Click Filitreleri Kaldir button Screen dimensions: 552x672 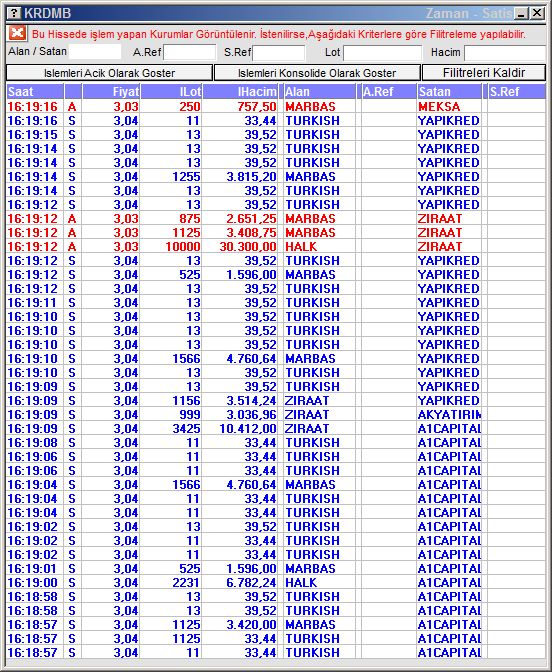coord(484,73)
